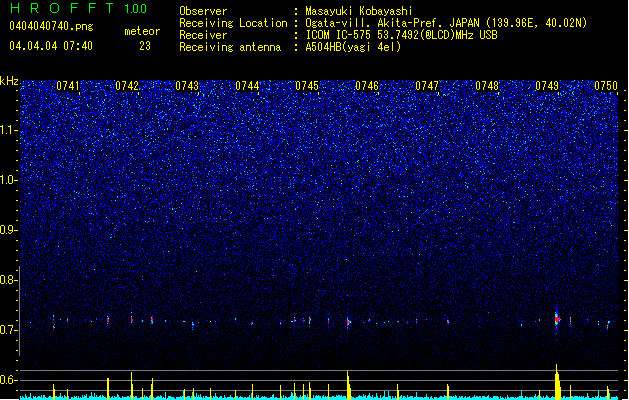Image resolution: width=629 pixels, height=400 pixels.
Task: Click the 1.0 kHz axis label
Action: tap(9, 180)
